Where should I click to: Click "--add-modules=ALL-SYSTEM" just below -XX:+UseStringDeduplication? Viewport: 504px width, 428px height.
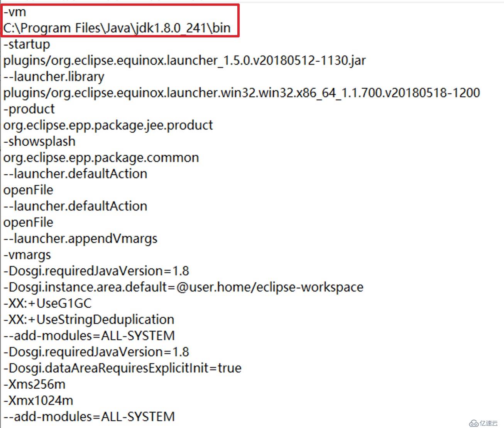pos(89,336)
